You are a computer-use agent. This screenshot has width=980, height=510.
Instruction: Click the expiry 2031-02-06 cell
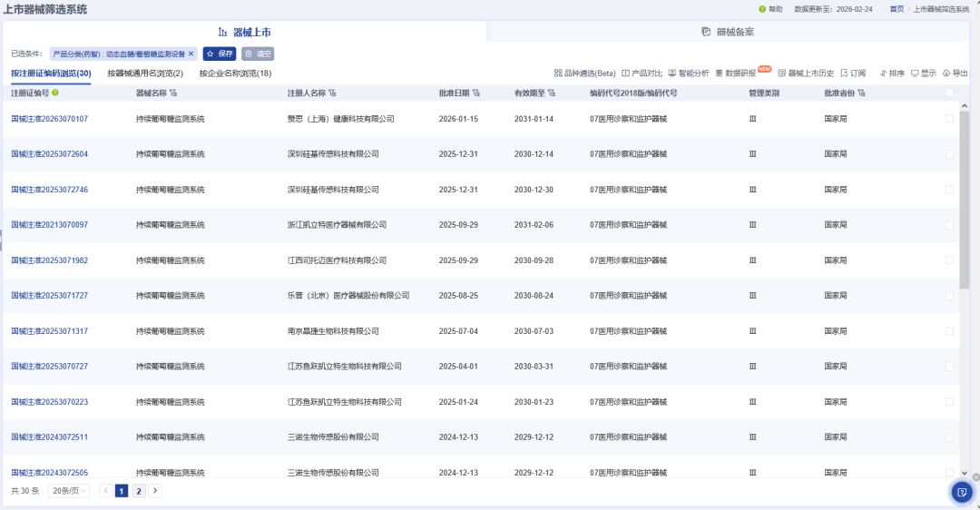pyautogui.click(x=534, y=224)
